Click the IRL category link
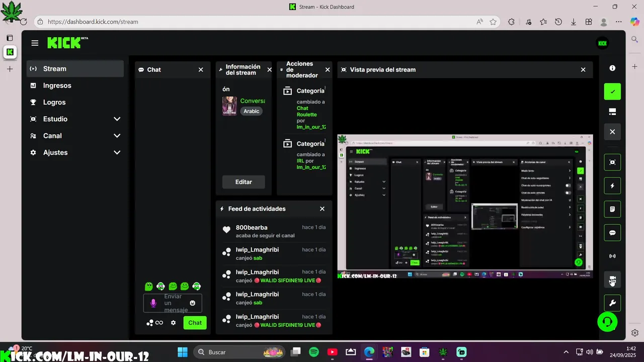 pyautogui.click(x=300, y=161)
